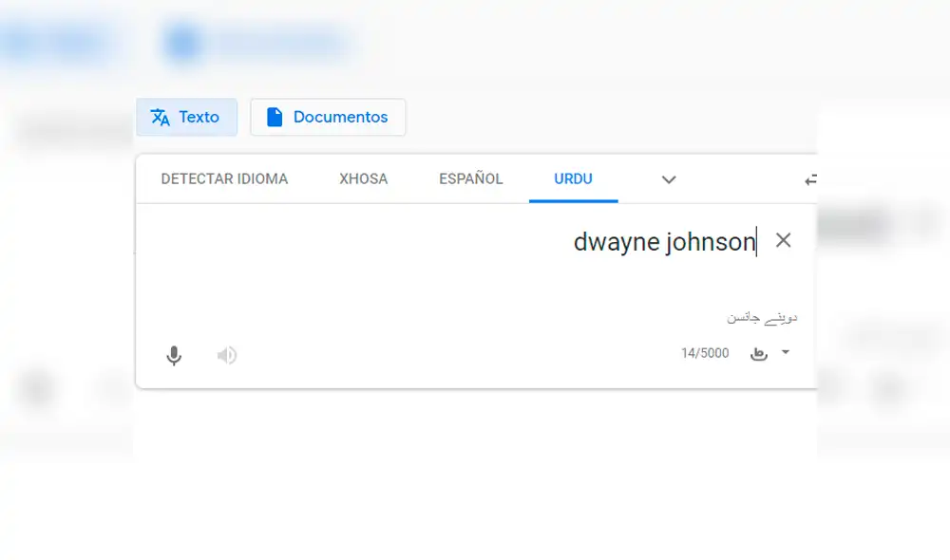Open the input method dropdown arrow

(x=785, y=353)
